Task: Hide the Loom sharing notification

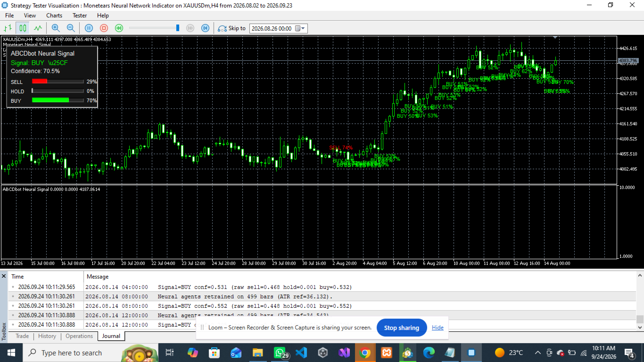Action: (x=438, y=328)
